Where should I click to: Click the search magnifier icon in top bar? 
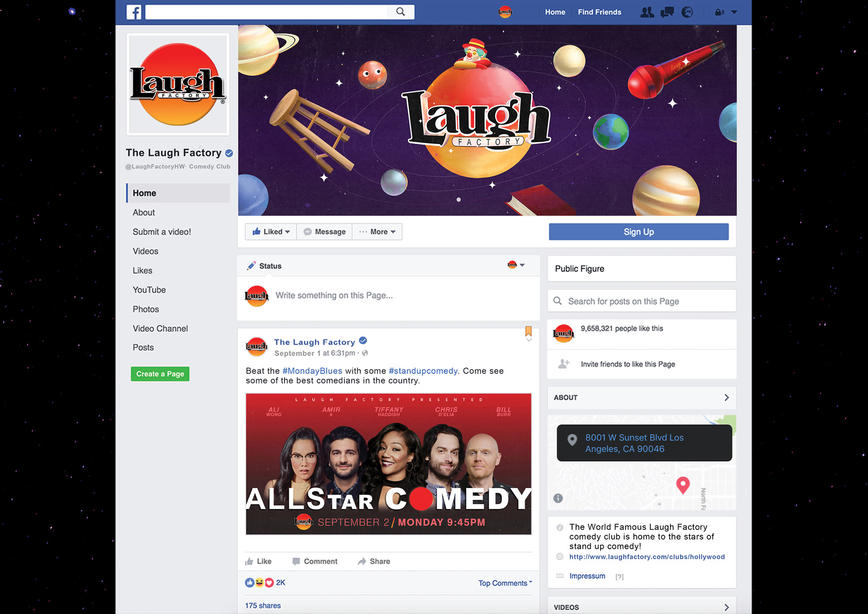click(x=400, y=12)
